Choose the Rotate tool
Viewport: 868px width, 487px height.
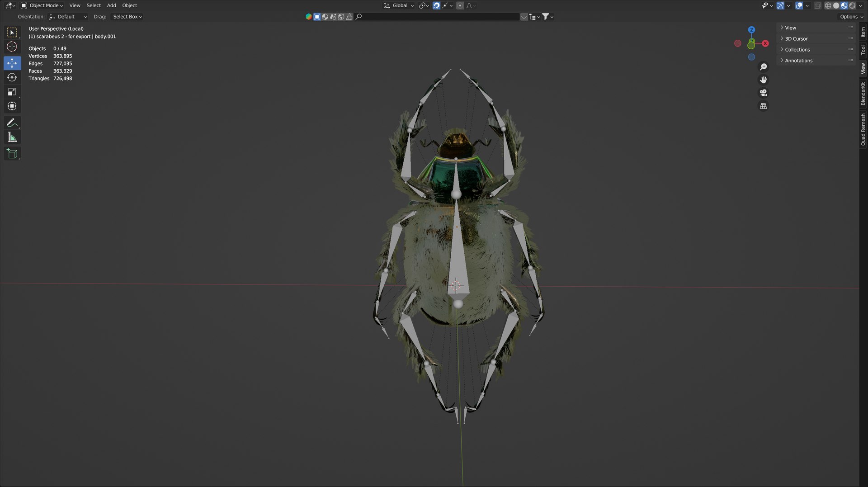pos(12,77)
